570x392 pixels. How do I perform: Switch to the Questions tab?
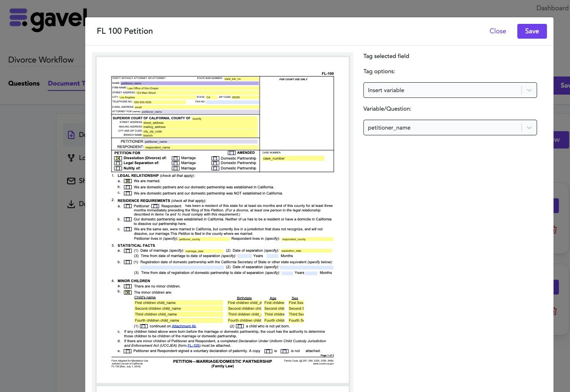pos(24,83)
